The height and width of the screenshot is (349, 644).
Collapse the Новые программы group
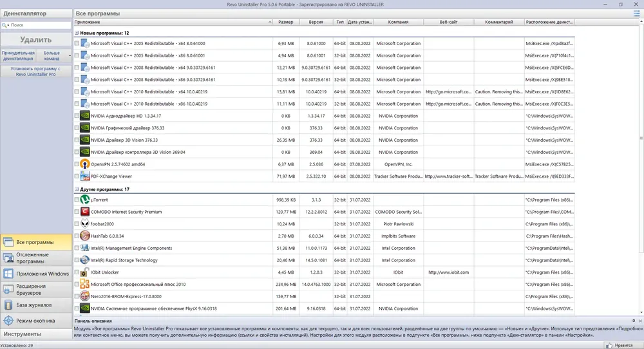(77, 33)
